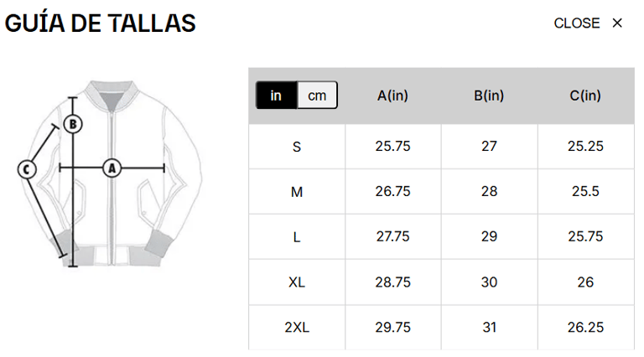The width and height of the screenshot is (644, 357).
Task: Click the circled C sleeve marker
Action: [28, 169]
